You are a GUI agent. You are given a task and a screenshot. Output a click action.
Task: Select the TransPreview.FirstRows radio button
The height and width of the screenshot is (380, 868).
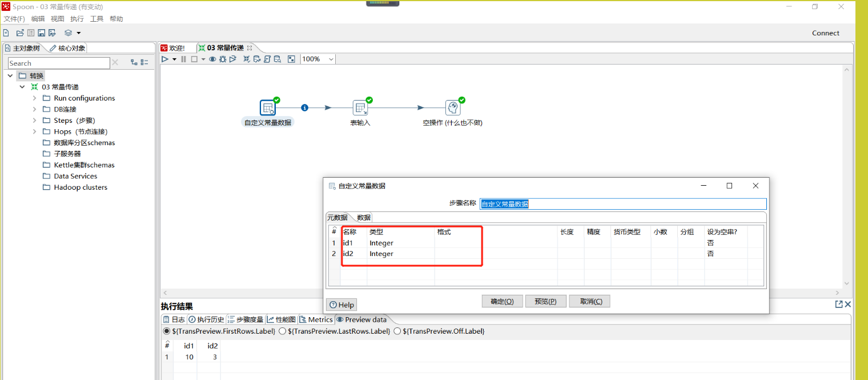(167, 331)
